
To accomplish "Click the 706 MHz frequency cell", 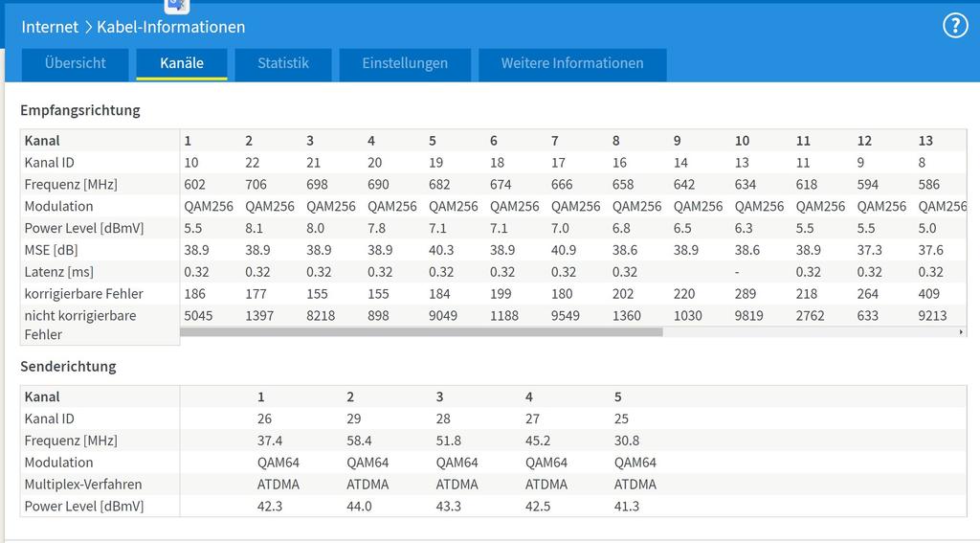I will tap(256, 184).
